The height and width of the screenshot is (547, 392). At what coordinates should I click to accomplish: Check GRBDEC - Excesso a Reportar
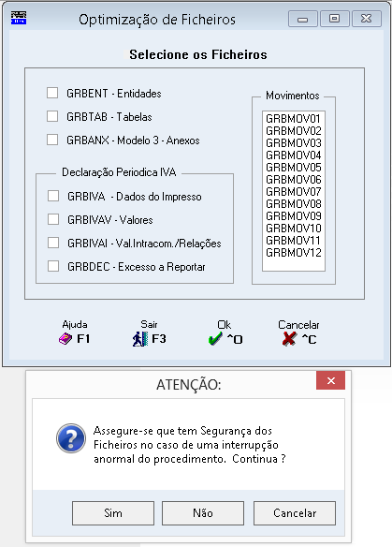coord(53,266)
